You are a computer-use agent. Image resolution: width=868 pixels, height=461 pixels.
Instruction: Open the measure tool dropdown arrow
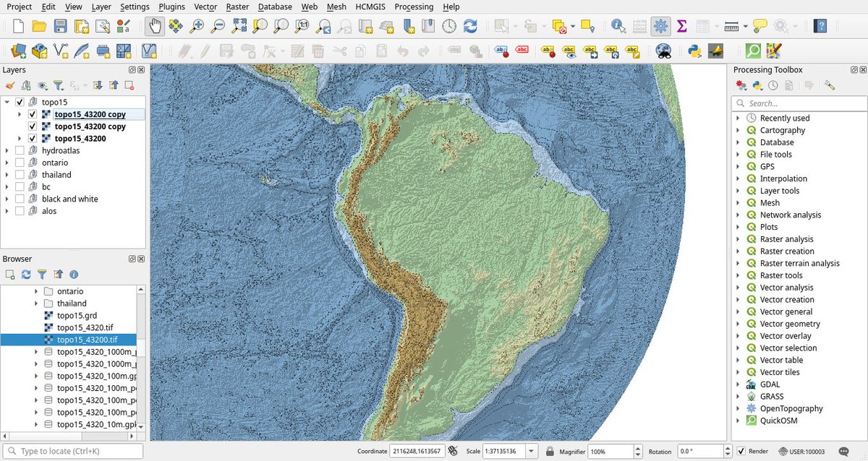(x=745, y=26)
